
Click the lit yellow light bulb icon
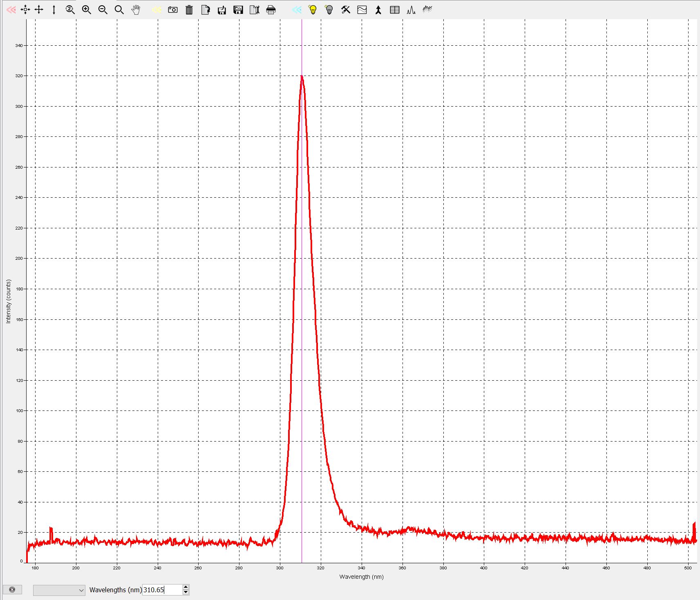313,10
